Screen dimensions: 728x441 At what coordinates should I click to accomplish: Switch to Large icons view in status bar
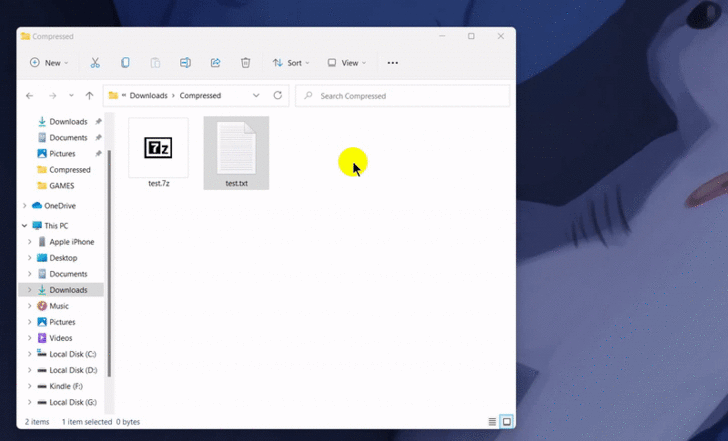point(507,422)
